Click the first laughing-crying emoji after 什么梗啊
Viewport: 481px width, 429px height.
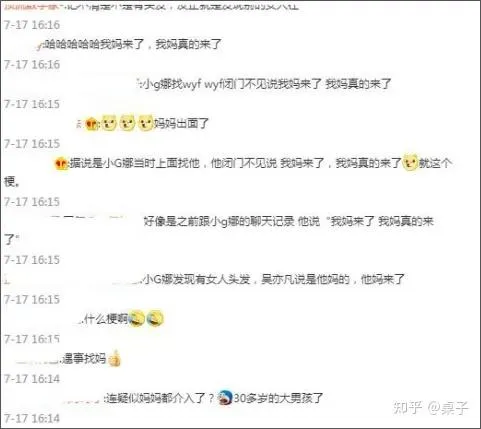[x=137, y=319]
